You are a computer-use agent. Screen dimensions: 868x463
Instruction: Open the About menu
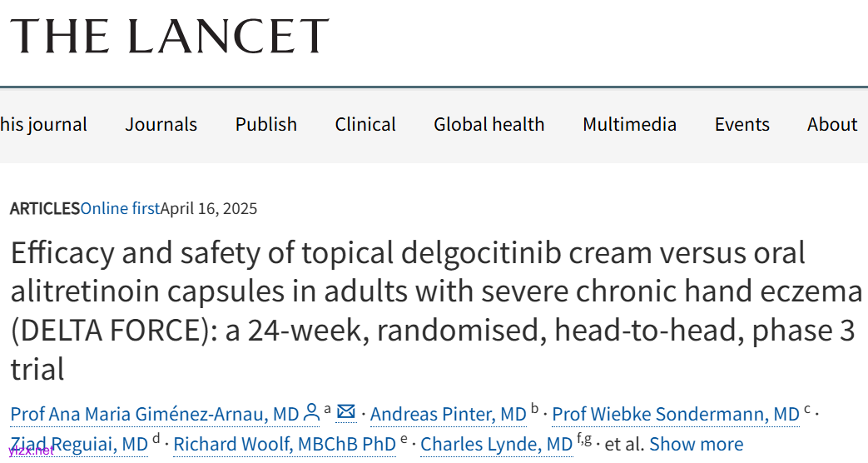point(832,125)
